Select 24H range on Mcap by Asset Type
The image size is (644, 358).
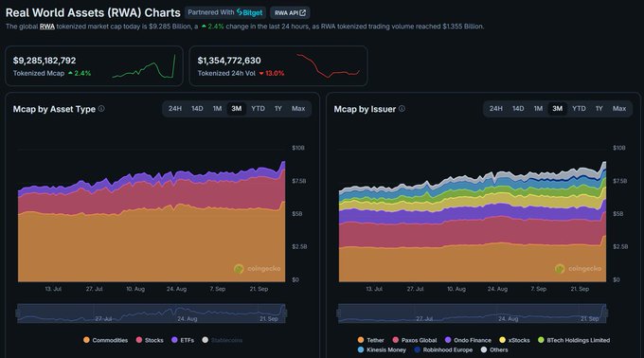(175, 109)
